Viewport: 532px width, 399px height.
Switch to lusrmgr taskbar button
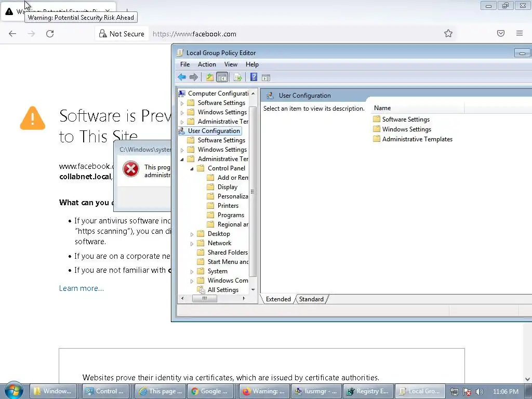[316, 391]
